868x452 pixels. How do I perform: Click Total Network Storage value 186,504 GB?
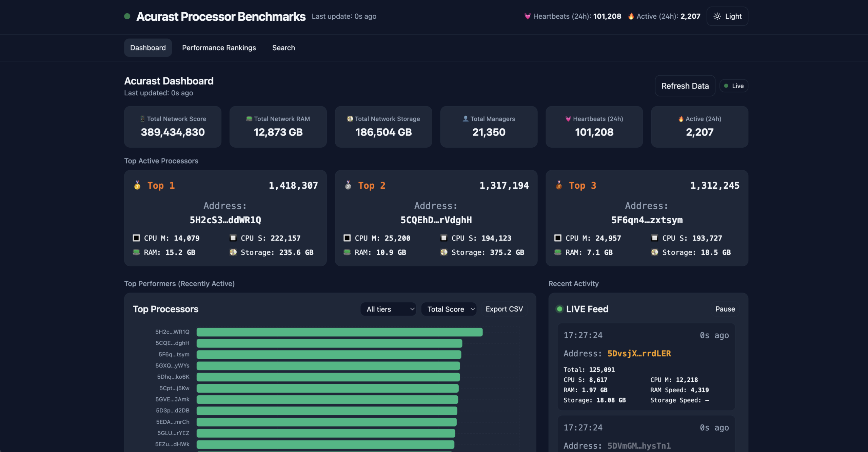click(x=383, y=132)
